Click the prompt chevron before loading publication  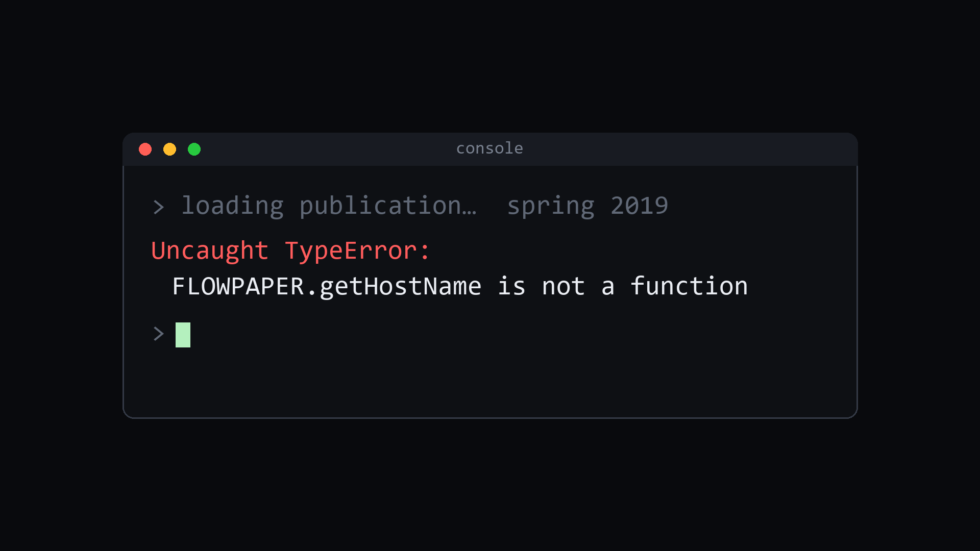click(159, 207)
